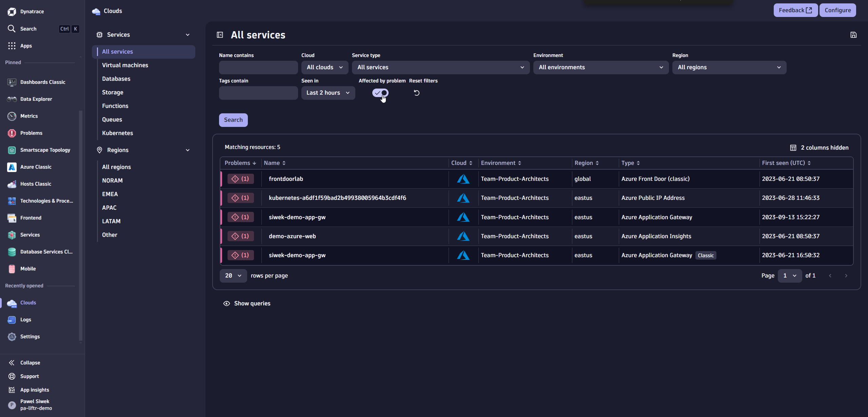Change the Last 2 hours time selector
Screen dimensions: 868x417
click(328, 93)
